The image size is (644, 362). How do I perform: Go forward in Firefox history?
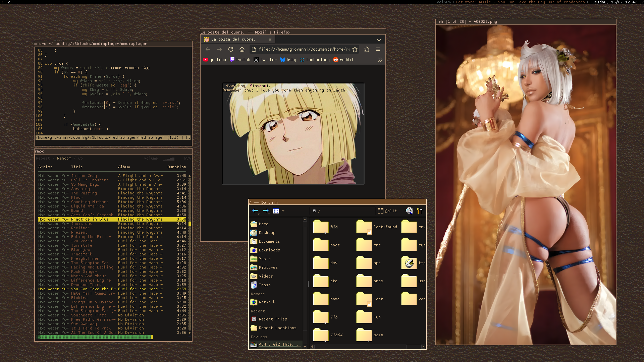tap(219, 49)
